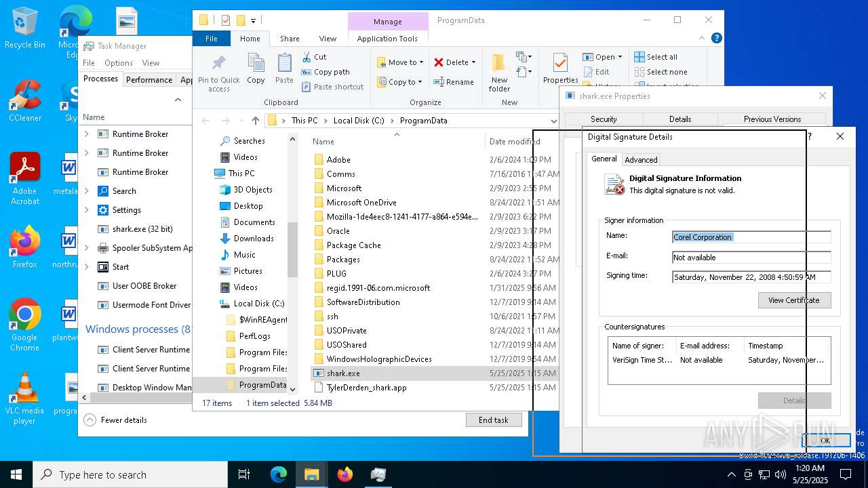This screenshot has width=868, height=488.
Task: Select 3D Objects in navigation pane
Action: pyautogui.click(x=246, y=190)
